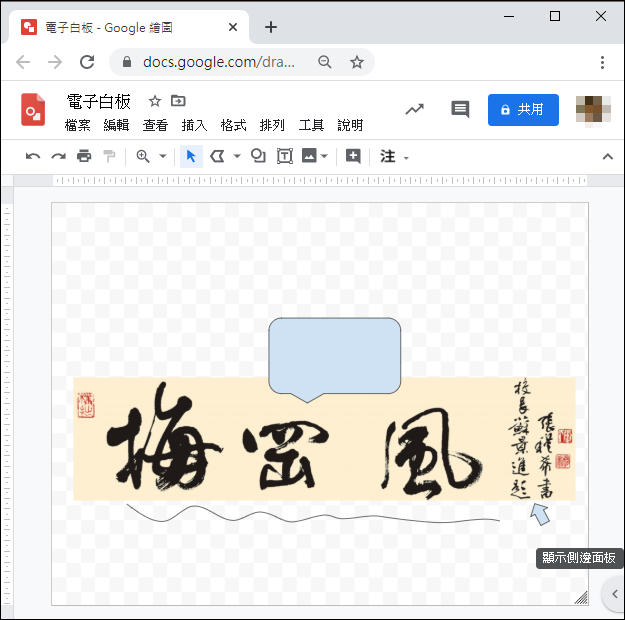Pick the Line drawing tool
The image size is (625, 620).
point(217,156)
